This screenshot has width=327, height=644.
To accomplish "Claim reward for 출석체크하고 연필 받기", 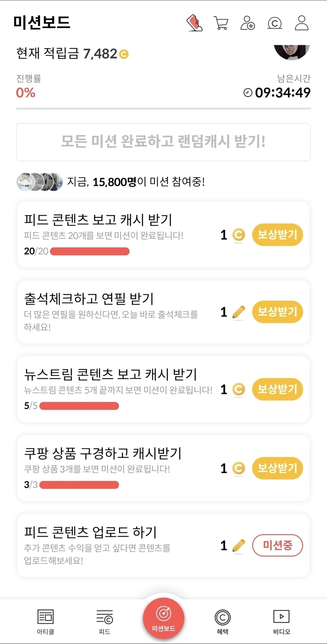I will click(x=277, y=312).
